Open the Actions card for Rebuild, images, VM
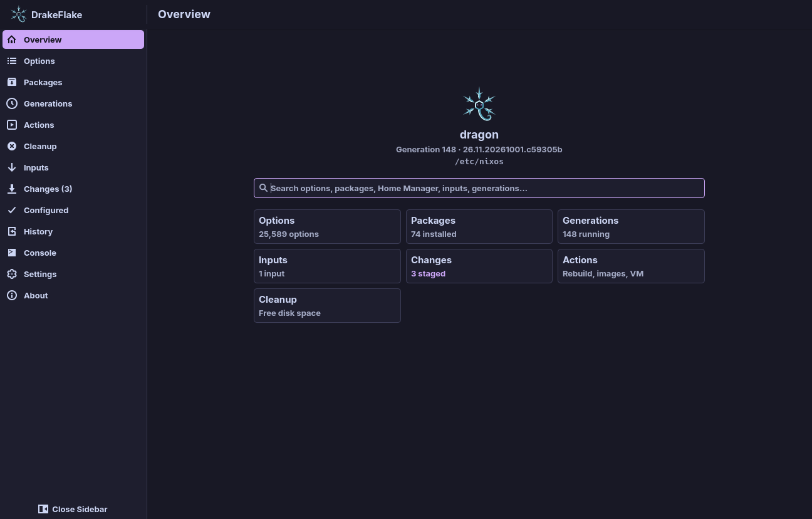812x519 pixels. 631,266
